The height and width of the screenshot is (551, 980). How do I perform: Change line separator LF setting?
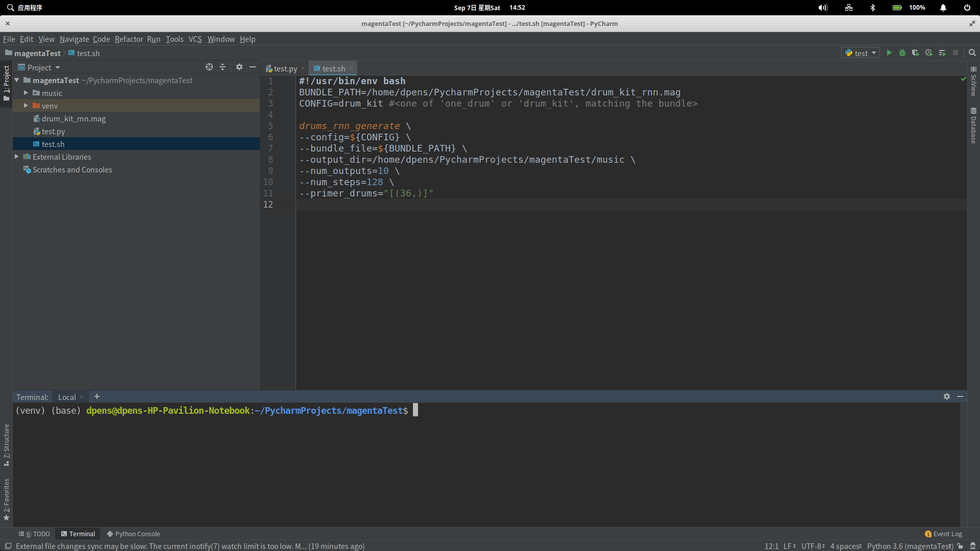(790, 546)
